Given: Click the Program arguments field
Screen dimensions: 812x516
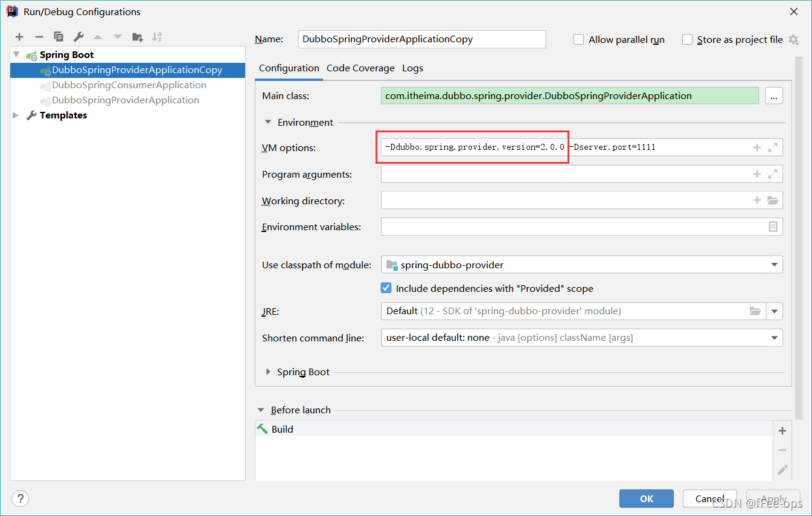Looking at the screenshot, I should click(x=582, y=174).
